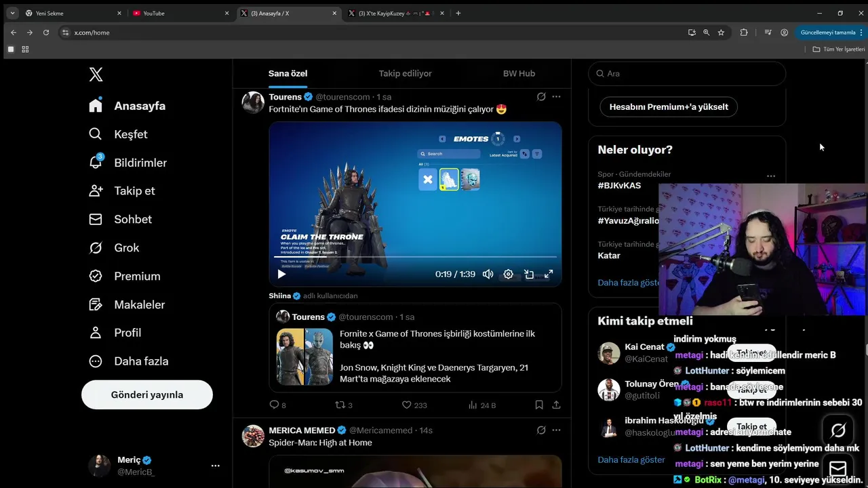This screenshot has height=488, width=868.
Task: Play the Fortnite emote video
Action: pyautogui.click(x=281, y=274)
